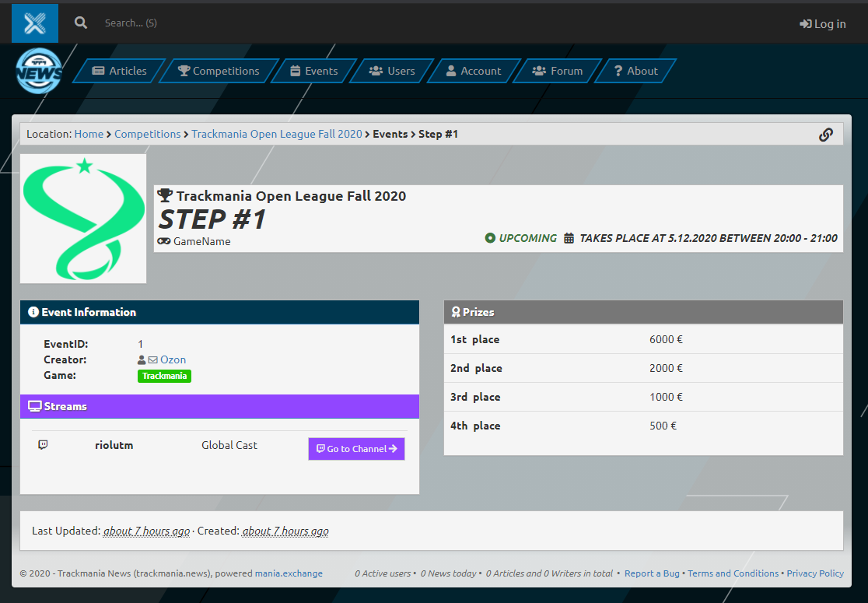Image resolution: width=868 pixels, height=603 pixels.
Task: Select the '500 €' prize value
Action: click(x=663, y=426)
